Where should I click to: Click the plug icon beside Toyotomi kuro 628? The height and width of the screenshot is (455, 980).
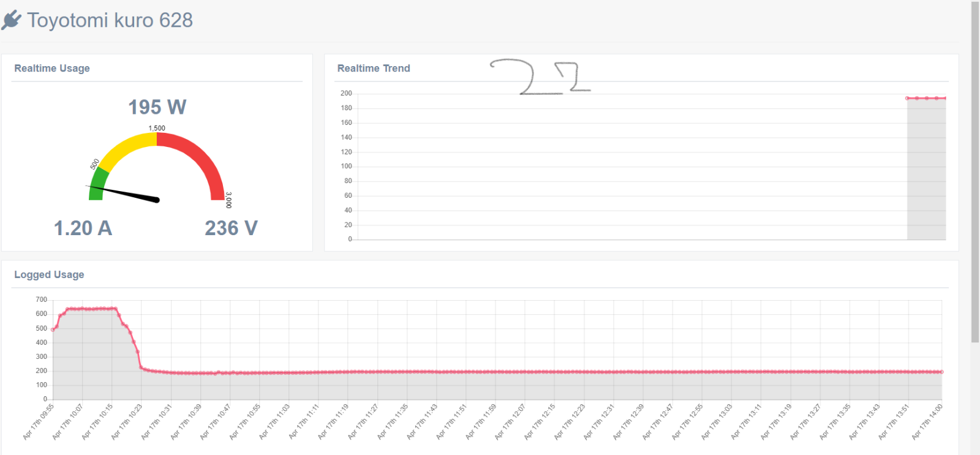click(x=11, y=20)
